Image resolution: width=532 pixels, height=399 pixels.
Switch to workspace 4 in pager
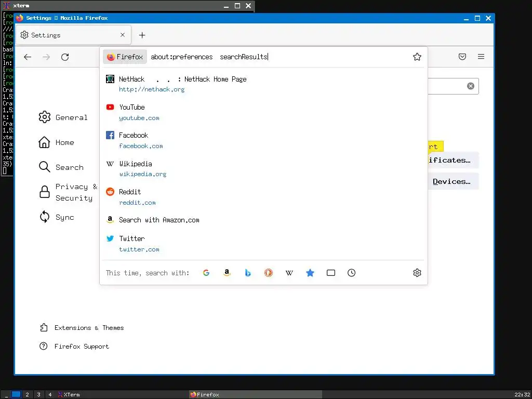tap(50, 395)
